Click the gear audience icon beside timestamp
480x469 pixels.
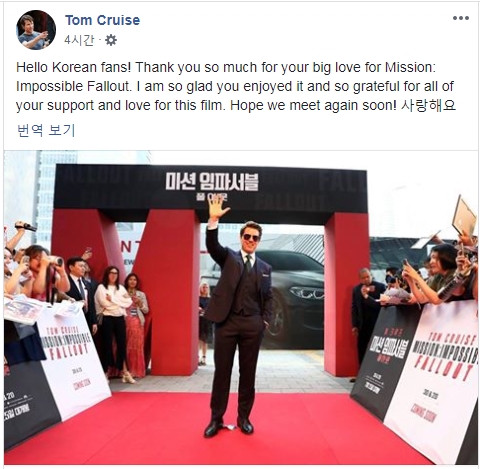[x=111, y=40]
